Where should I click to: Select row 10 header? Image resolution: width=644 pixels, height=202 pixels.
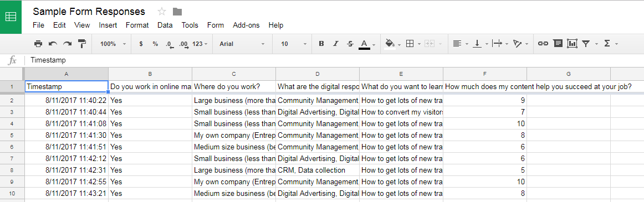[12, 193]
